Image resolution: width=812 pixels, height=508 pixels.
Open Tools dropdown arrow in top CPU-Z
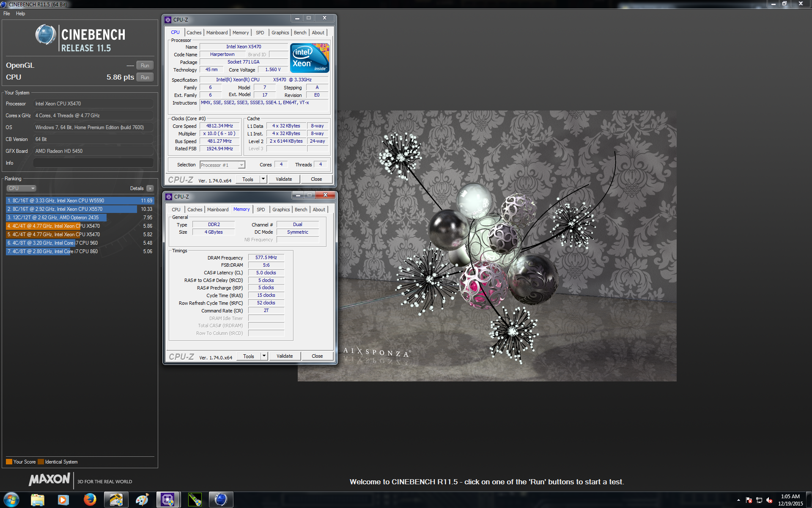pyautogui.click(x=263, y=179)
